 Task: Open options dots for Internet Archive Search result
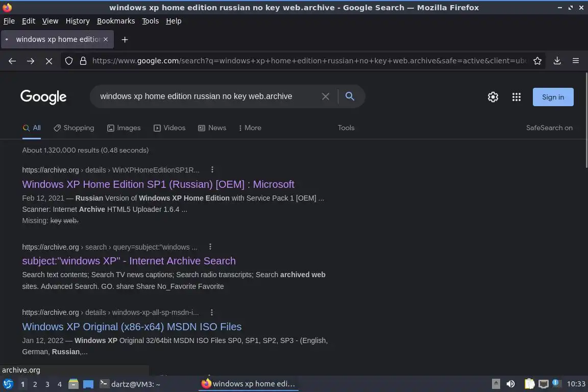click(210, 247)
